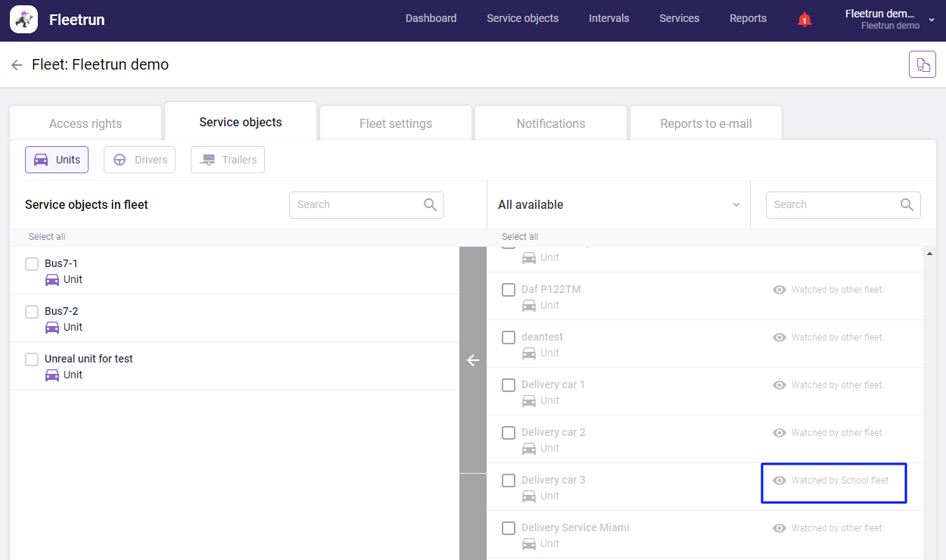Select the Units car icon button

pyautogui.click(x=42, y=160)
